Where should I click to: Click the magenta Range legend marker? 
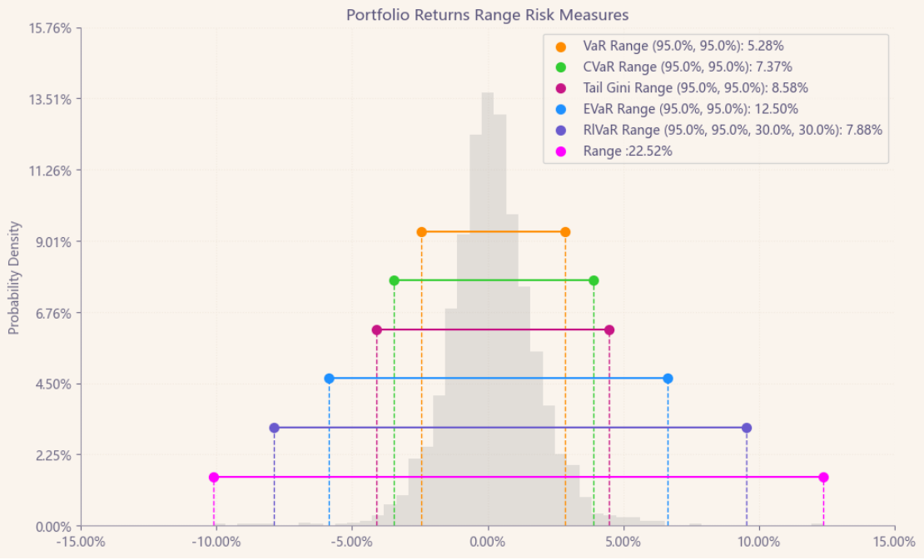pos(560,151)
